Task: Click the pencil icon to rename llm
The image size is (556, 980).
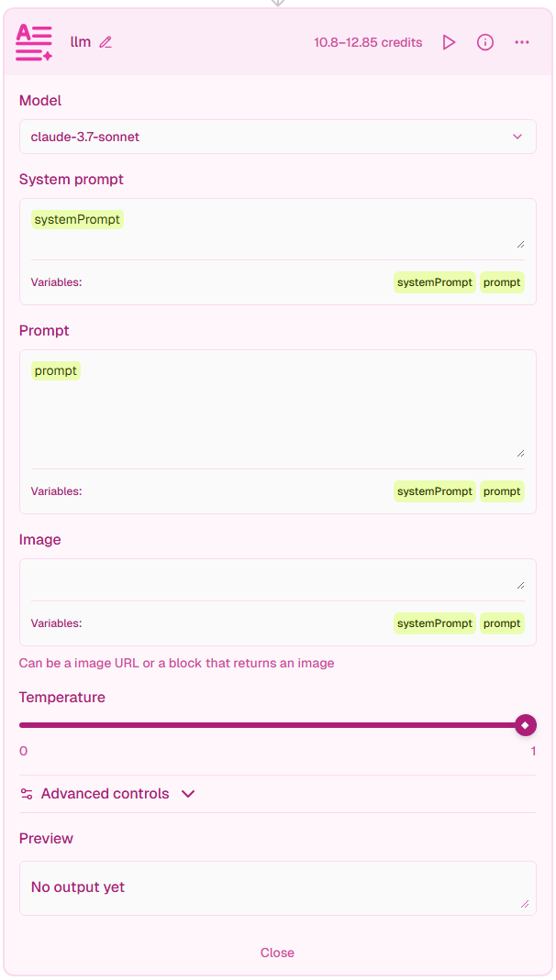Action: click(106, 42)
